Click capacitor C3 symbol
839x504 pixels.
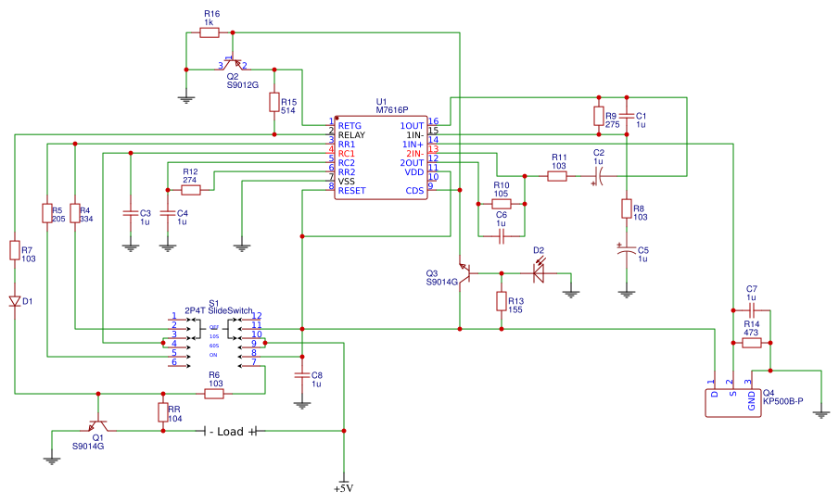pyautogui.click(x=131, y=213)
